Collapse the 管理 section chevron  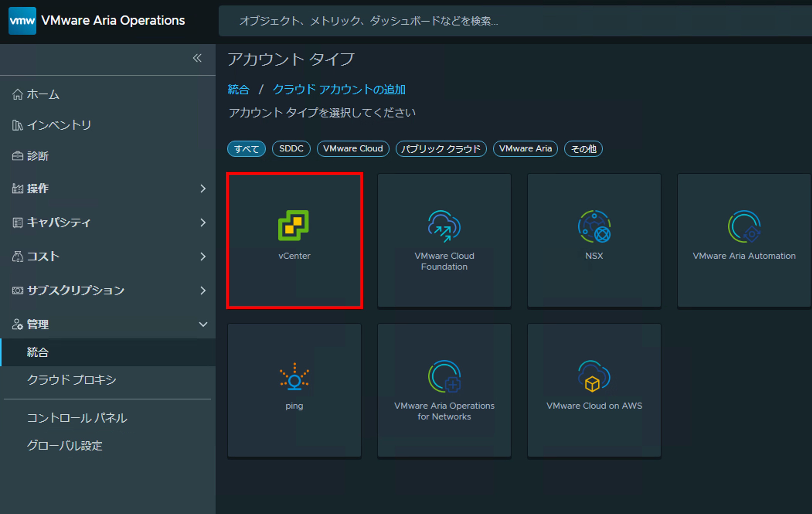click(203, 324)
